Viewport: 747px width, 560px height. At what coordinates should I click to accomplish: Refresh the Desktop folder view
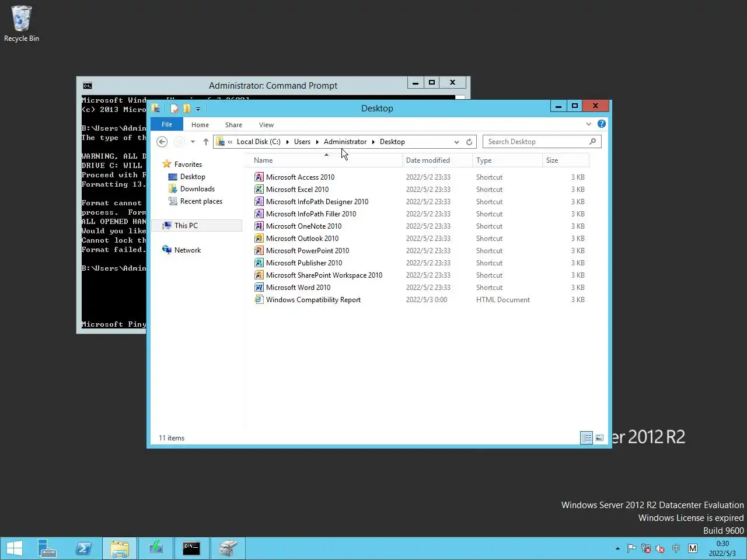469,142
